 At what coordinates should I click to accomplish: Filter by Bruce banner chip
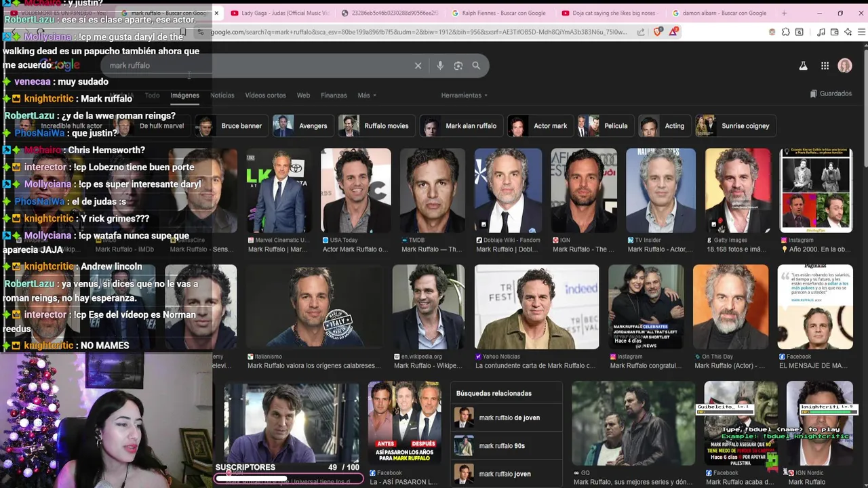(232, 125)
